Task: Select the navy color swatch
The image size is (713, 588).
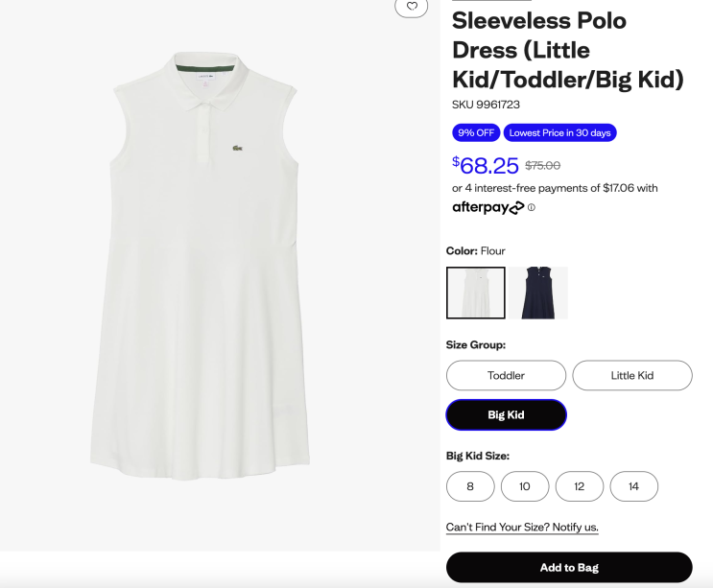Action: [x=538, y=293]
